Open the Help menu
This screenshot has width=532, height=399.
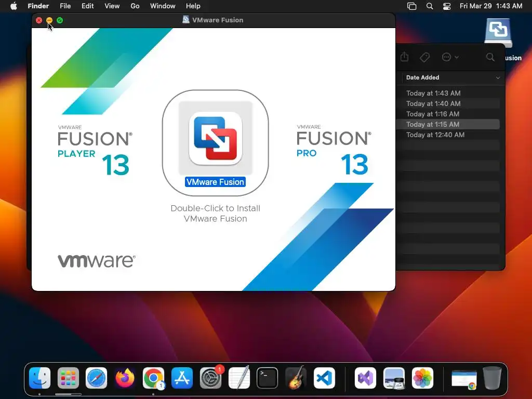[193, 6]
